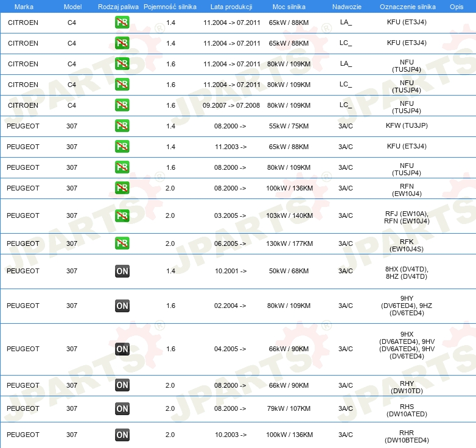Click petrol icon in Peugeot 307 RFN (EW10J4) 100kW row

122,188
